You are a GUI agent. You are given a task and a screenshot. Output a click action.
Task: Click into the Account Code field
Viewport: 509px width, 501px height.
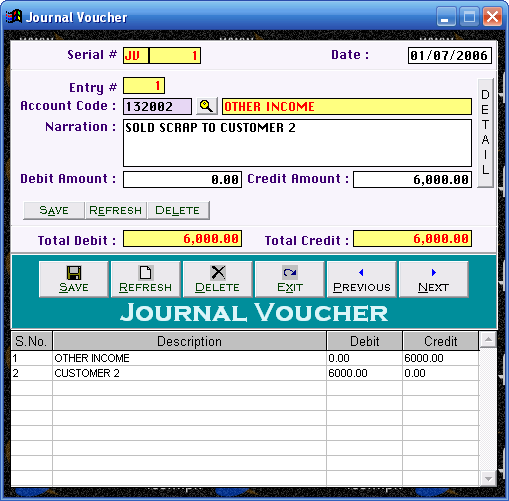click(157, 107)
